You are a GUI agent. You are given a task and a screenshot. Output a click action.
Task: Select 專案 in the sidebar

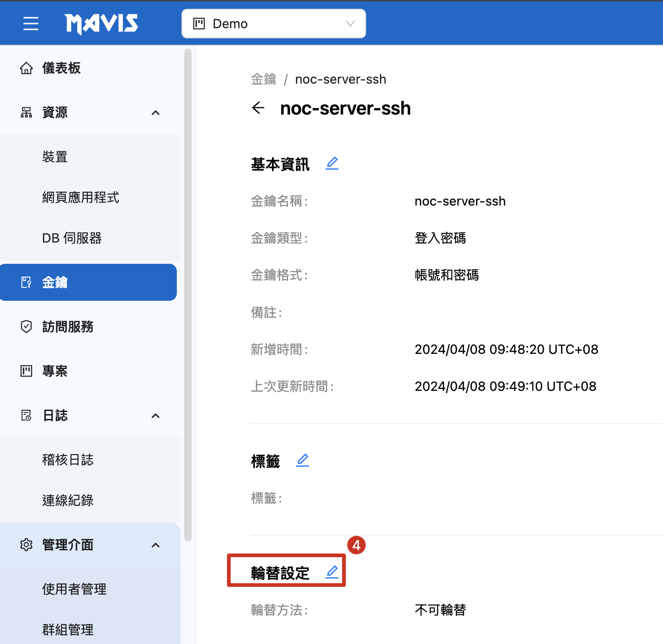55,371
